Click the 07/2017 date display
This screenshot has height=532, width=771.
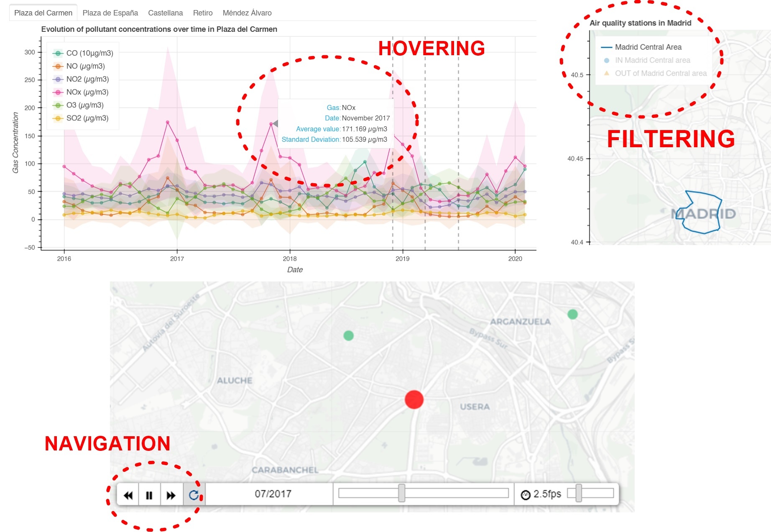click(x=273, y=494)
